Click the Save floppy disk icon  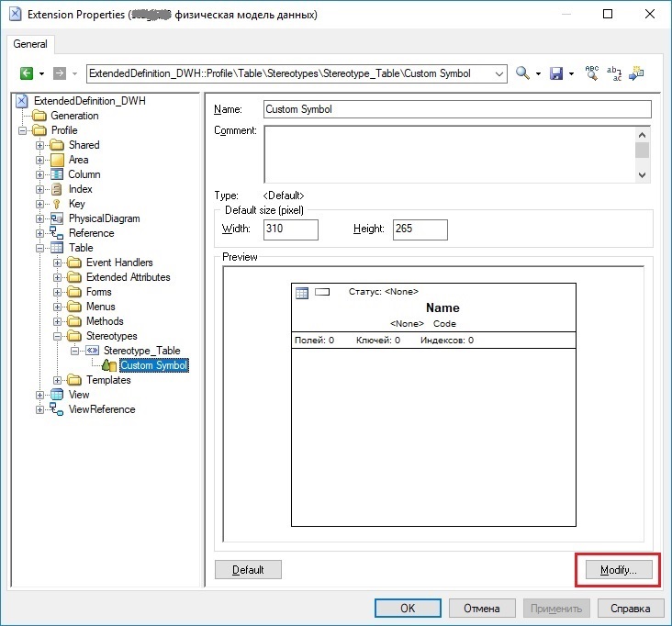556,73
